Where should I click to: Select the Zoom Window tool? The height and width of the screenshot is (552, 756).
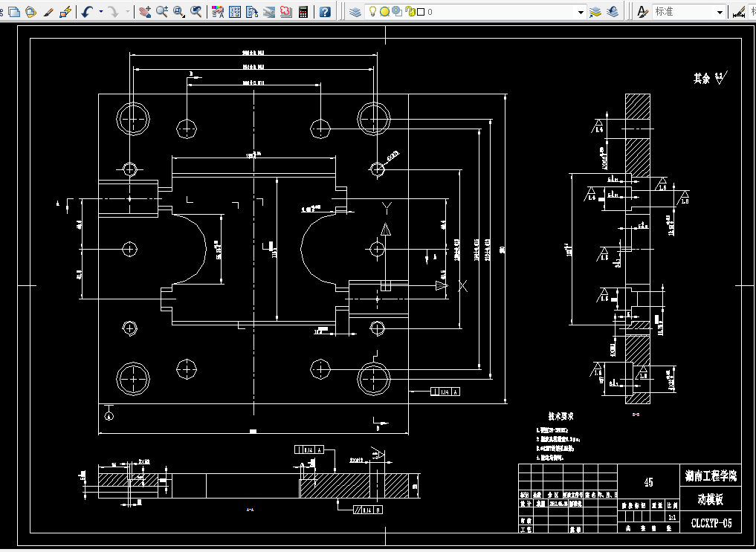coord(179,12)
